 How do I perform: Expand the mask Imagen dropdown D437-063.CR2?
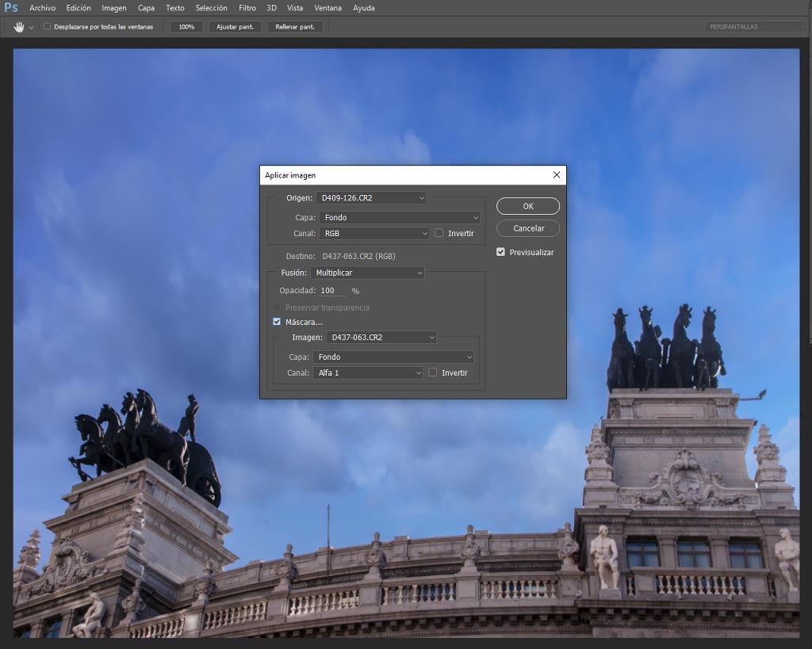[x=381, y=338]
